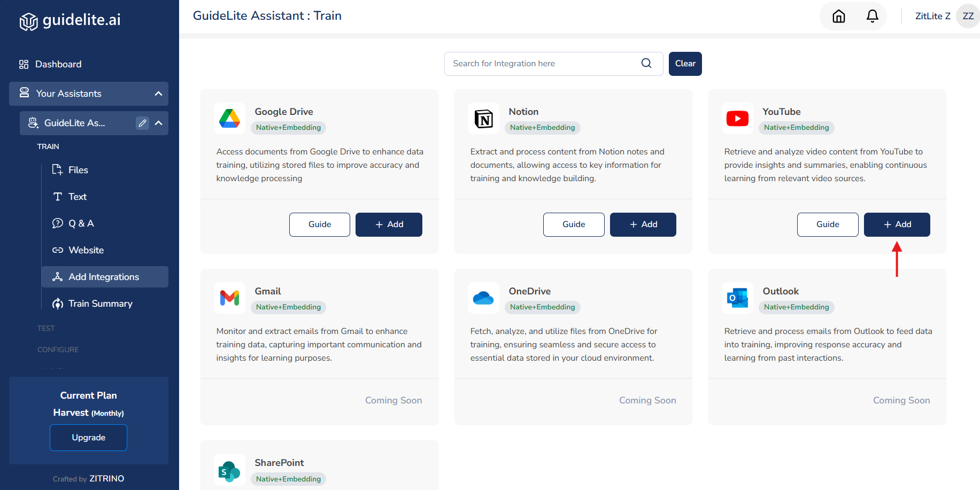Image resolution: width=980 pixels, height=490 pixels.
Task: Click the Outlook card title
Action: [781, 291]
